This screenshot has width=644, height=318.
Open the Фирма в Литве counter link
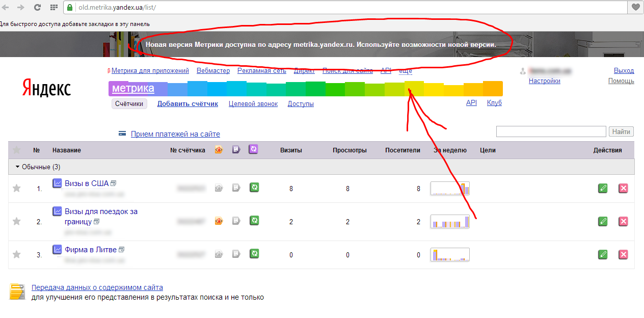pos(91,250)
